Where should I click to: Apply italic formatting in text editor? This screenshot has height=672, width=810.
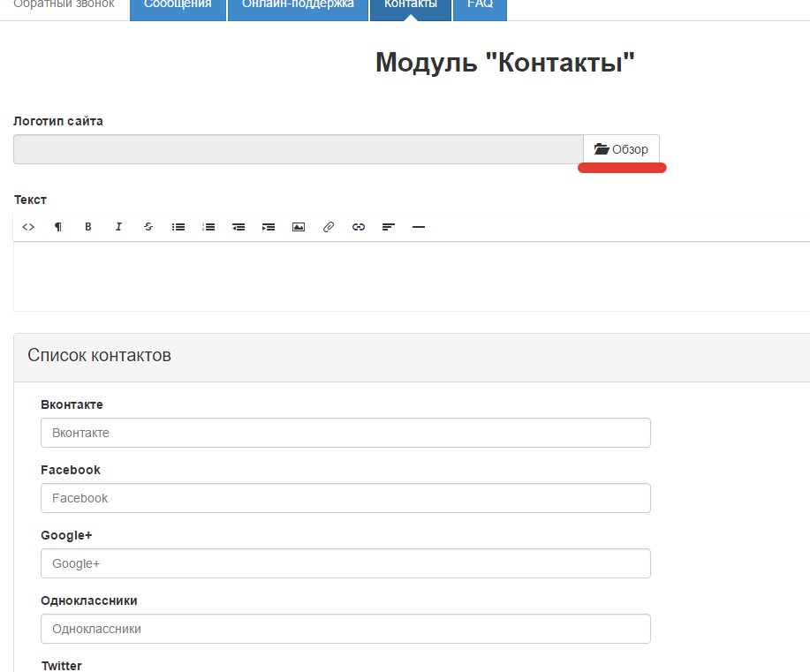click(x=118, y=227)
